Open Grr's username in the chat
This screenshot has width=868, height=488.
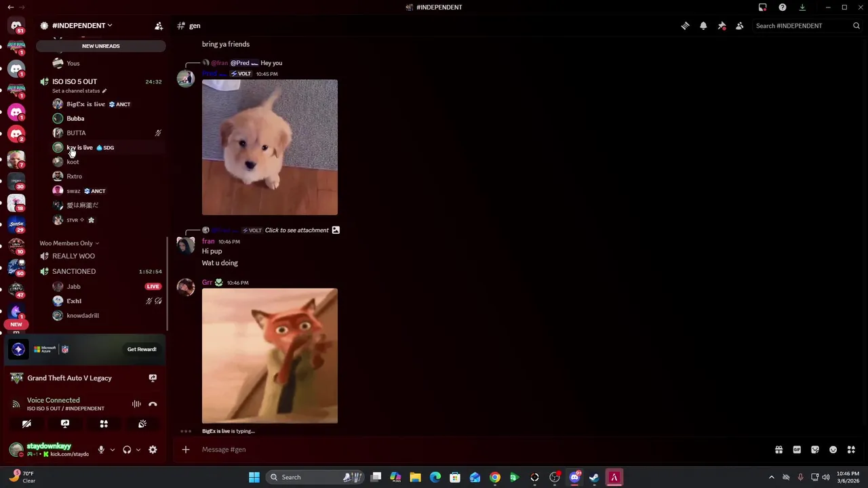pyautogui.click(x=207, y=283)
